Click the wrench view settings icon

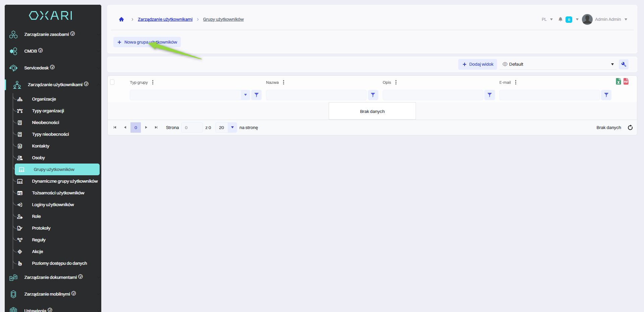pyautogui.click(x=624, y=64)
